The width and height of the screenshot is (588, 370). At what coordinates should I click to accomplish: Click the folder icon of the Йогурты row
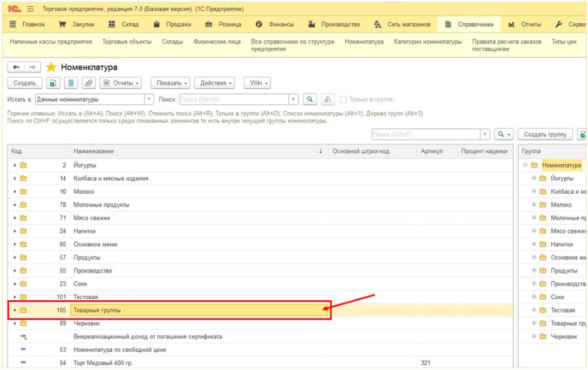coord(24,165)
